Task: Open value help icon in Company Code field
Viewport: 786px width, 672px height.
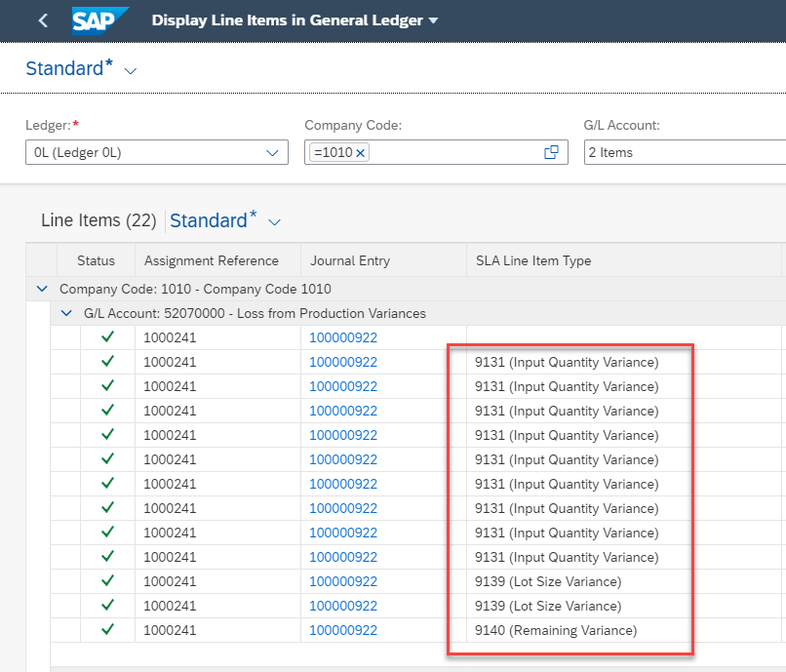Action: (551, 152)
